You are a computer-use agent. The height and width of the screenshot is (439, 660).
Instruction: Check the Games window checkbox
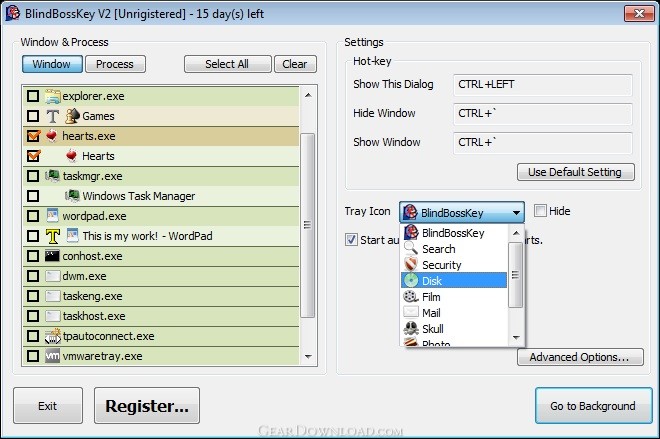33,116
